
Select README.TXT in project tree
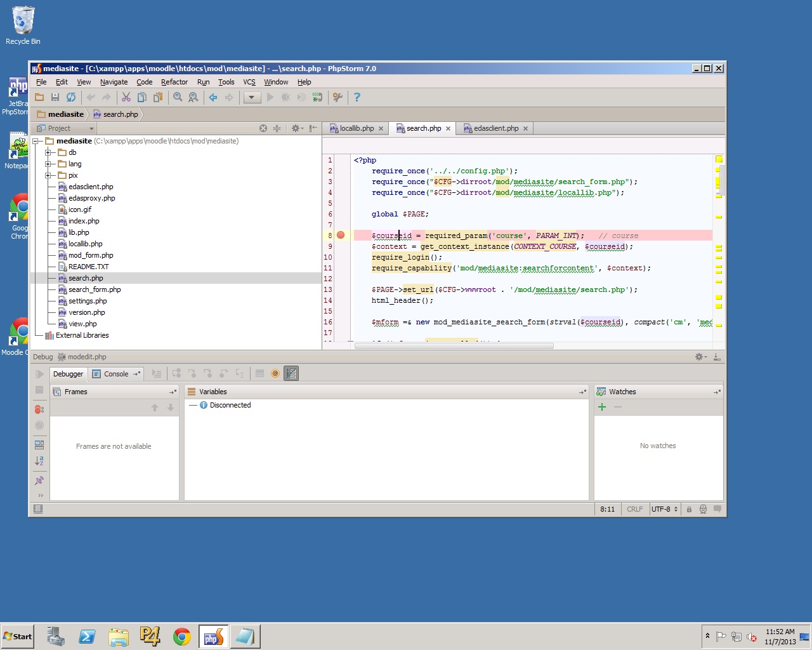pyautogui.click(x=88, y=267)
